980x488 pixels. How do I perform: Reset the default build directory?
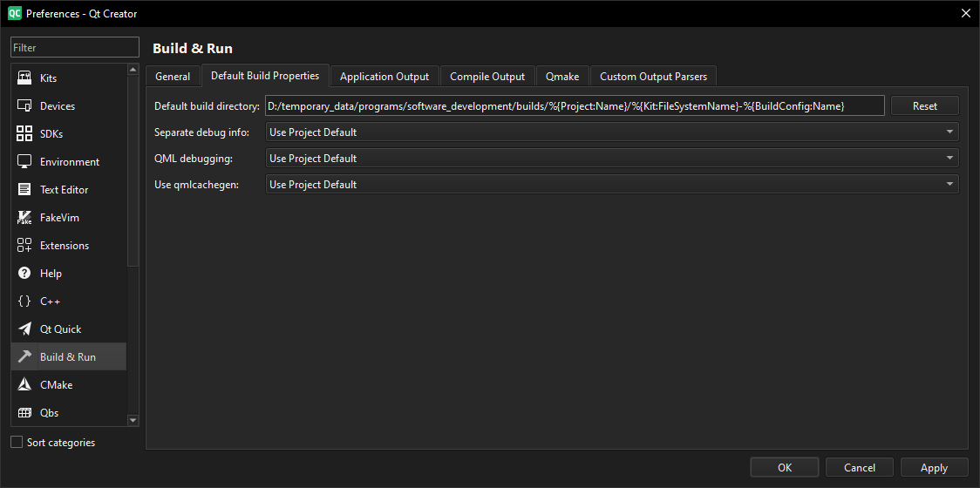point(925,105)
